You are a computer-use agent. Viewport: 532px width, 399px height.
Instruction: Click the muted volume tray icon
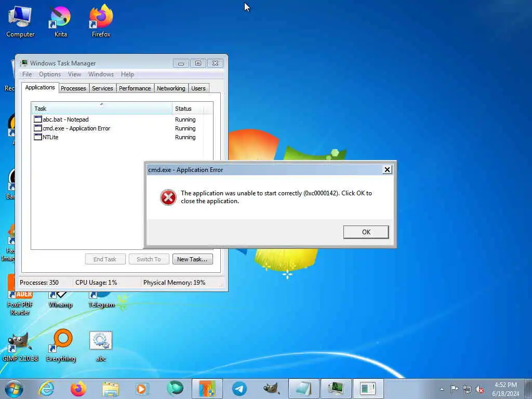click(x=480, y=389)
